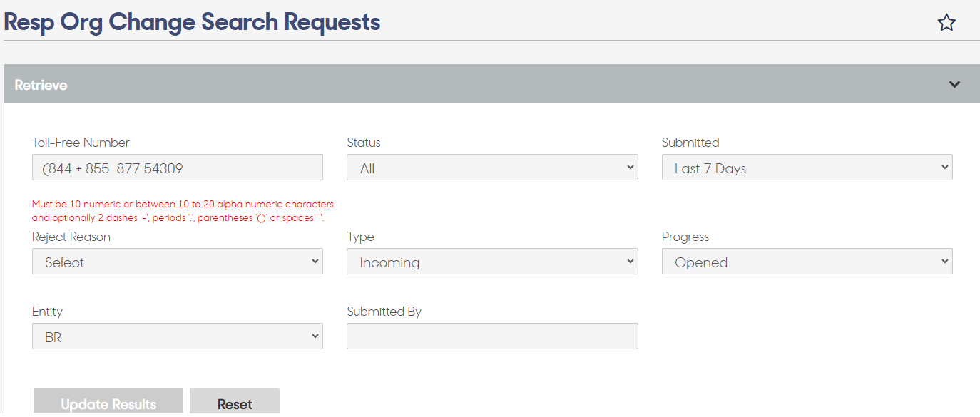Viewport: 980px width, 417px height.
Task: Favorite this page with the star icon
Action: click(x=946, y=23)
